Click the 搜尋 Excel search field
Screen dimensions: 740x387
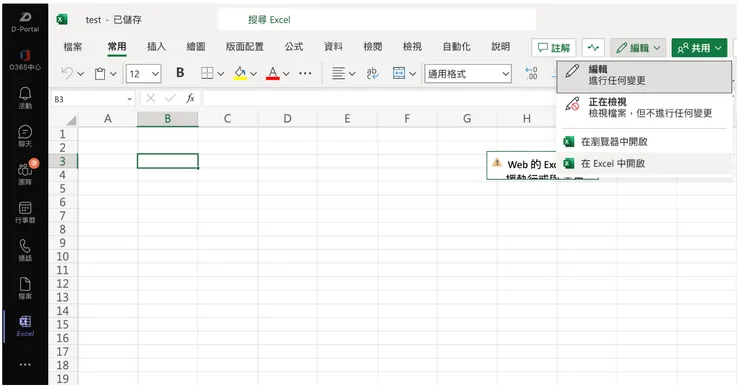click(377, 20)
